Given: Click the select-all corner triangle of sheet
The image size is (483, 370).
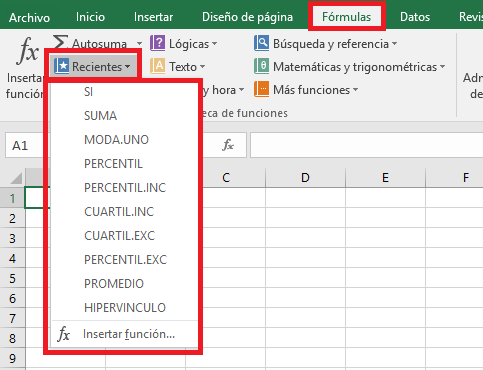Looking at the screenshot, I should click(16, 178).
